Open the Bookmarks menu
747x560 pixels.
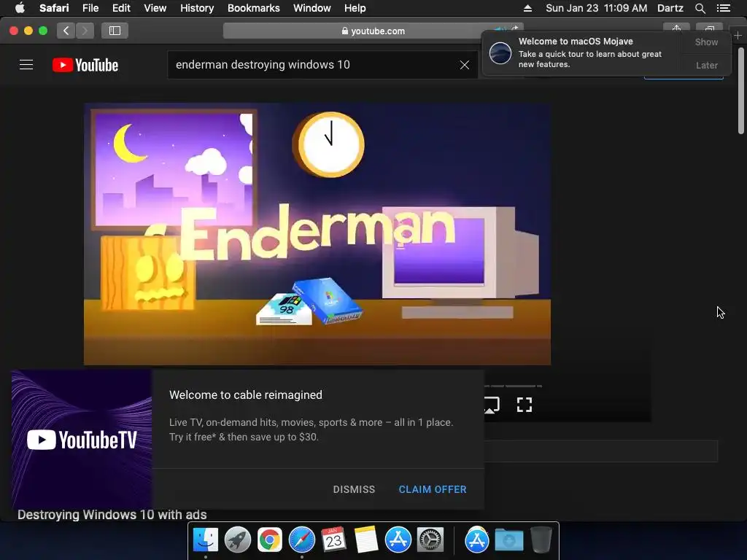pyautogui.click(x=253, y=8)
